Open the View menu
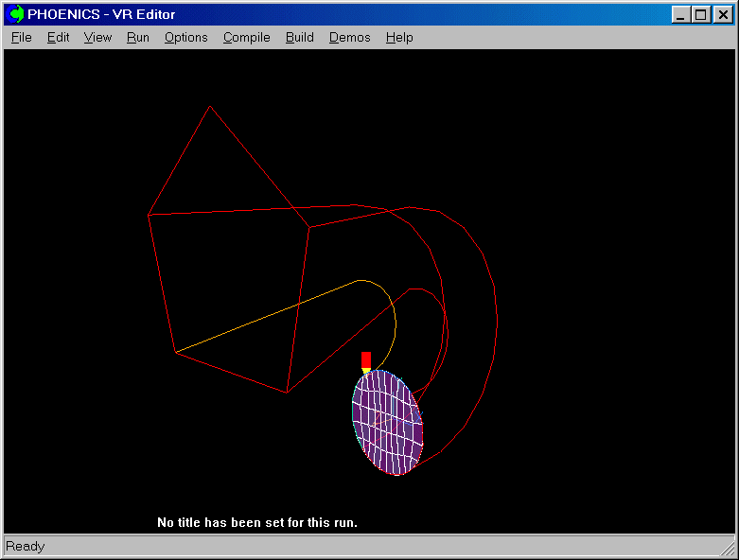739x560 pixels. 97,38
